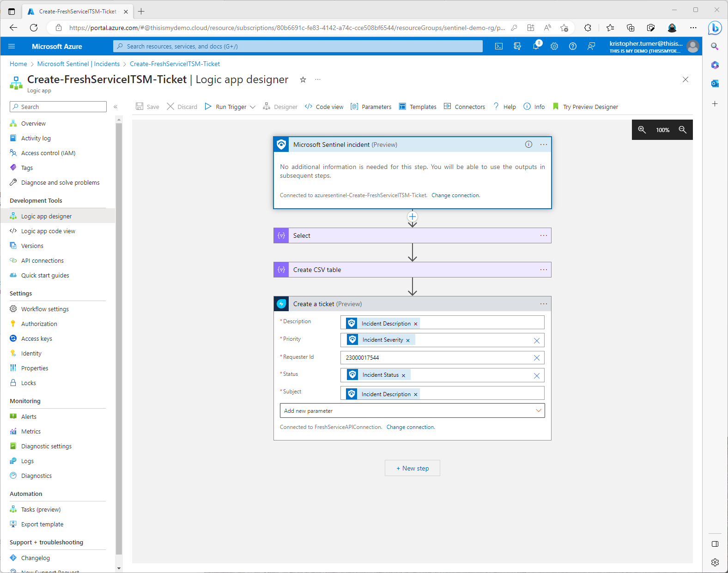Expand the Run Trigger dropdown arrow
The image size is (728, 573).
coord(253,107)
